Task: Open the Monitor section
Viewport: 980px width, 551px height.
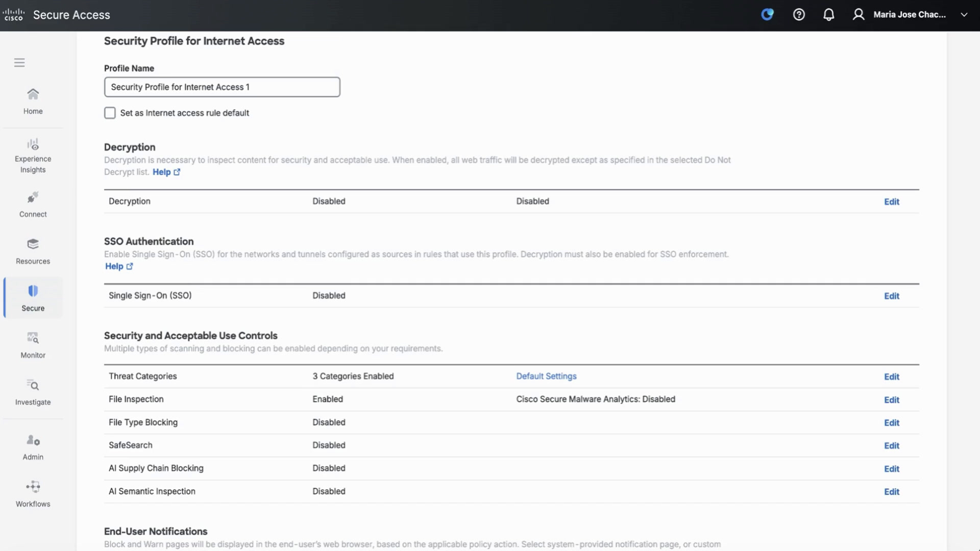Action: (x=33, y=345)
